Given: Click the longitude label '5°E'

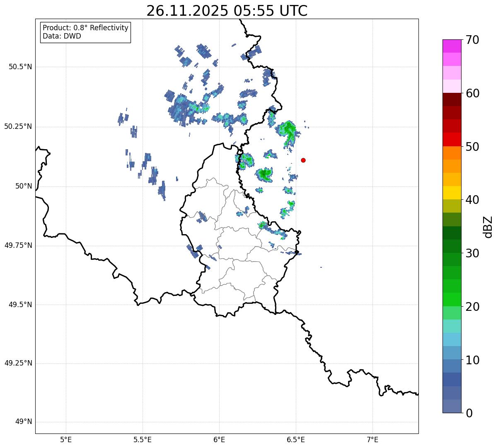Looking at the screenshot, I should [66, 440].
